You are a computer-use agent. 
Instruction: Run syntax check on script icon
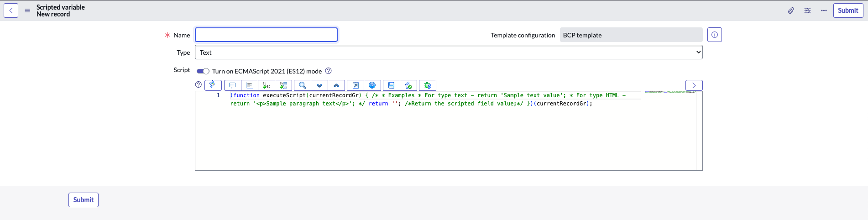pos(408,85)
